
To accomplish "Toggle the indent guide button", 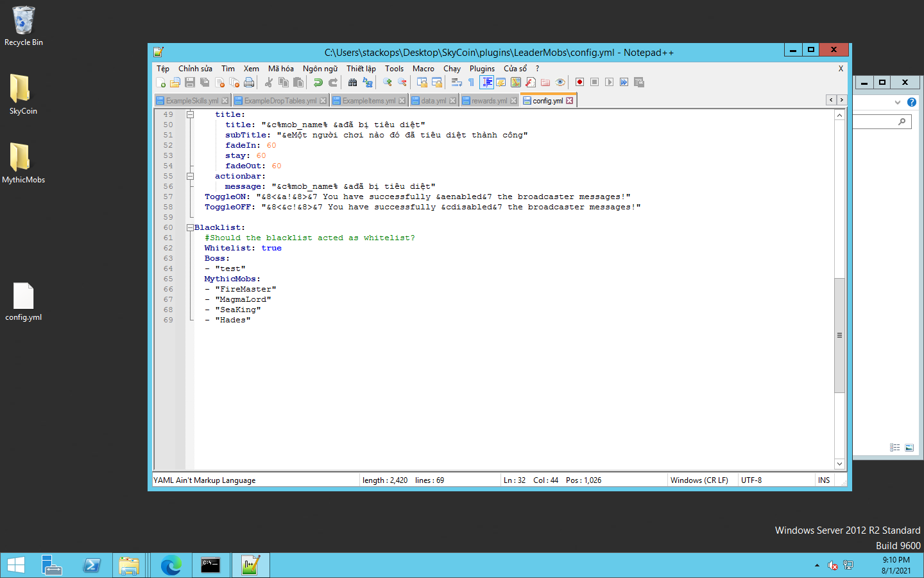I will [x=486, y=82].
